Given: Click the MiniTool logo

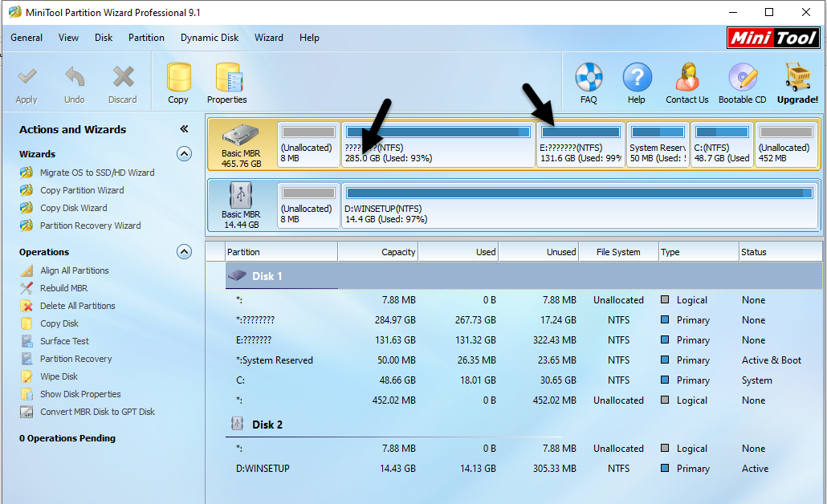Looking at the screenshot, I should point(773,38).
